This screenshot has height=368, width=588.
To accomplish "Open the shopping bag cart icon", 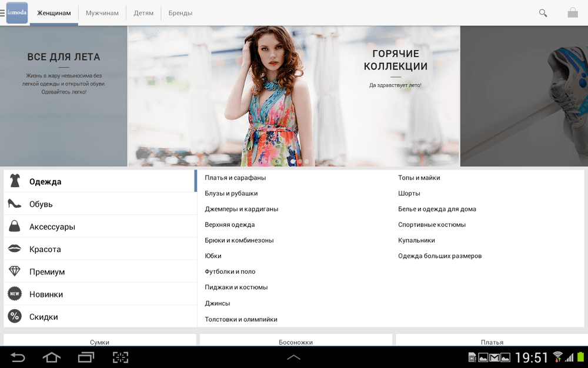I will pos(572,13).
